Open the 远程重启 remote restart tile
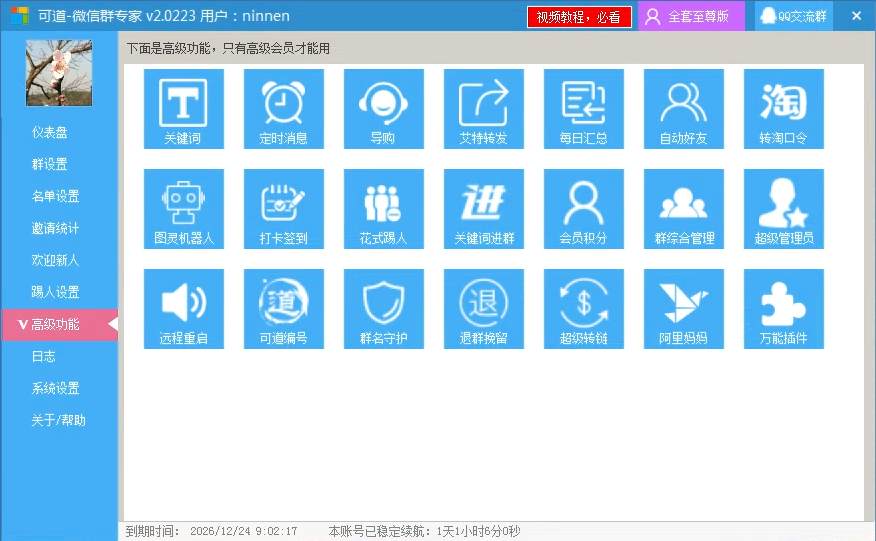The height and width of the screenshot is (541, 876). click(183, 308)
